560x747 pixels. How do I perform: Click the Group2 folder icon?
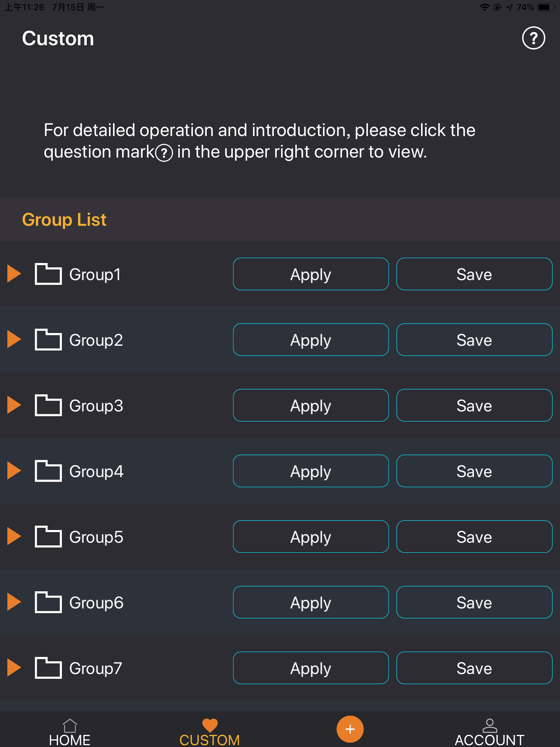coord(48,339)
